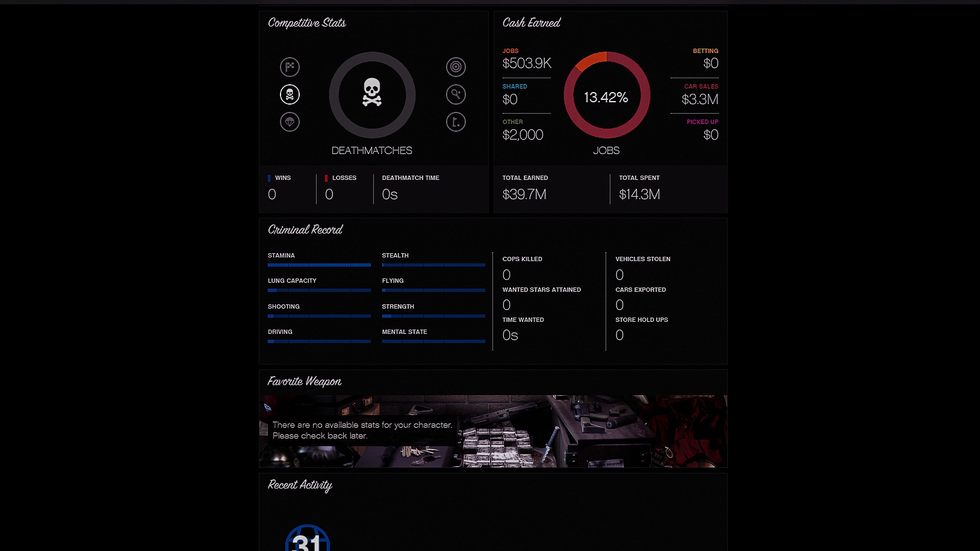Select the Tennis racket icon
The width and height of the screenshot is (980, 551).
[x=456, y=94]
